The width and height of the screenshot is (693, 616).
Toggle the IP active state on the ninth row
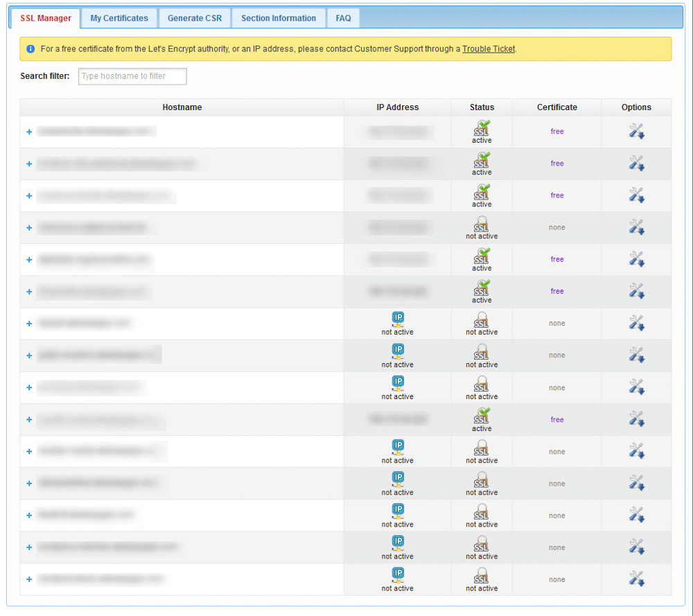[397, 382]
